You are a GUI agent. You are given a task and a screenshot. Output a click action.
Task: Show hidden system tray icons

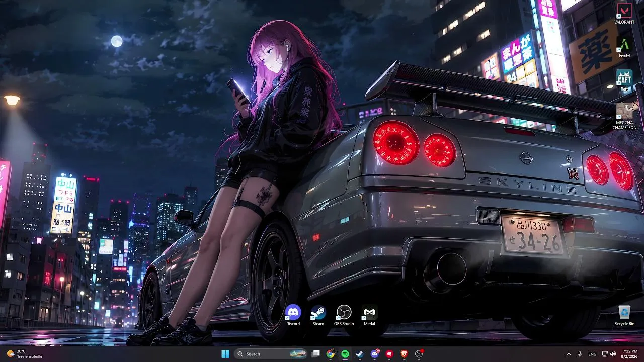tap(569, 354)
